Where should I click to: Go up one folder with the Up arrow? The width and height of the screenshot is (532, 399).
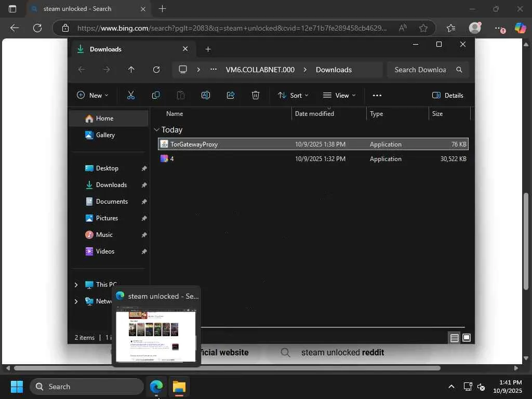tap(131, 70)
